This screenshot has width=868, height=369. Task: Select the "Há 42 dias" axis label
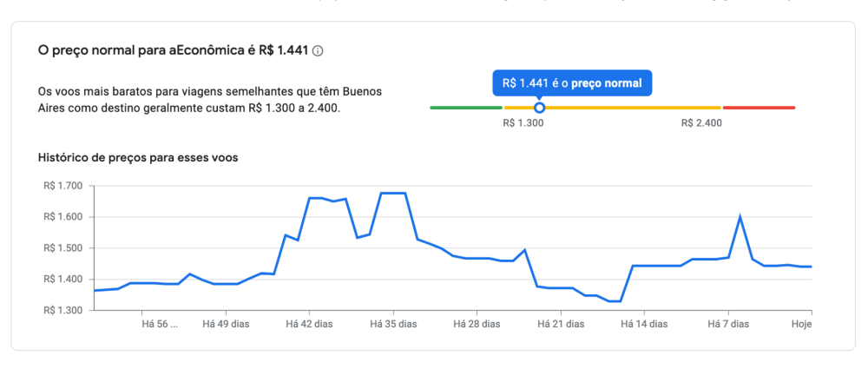309,324
